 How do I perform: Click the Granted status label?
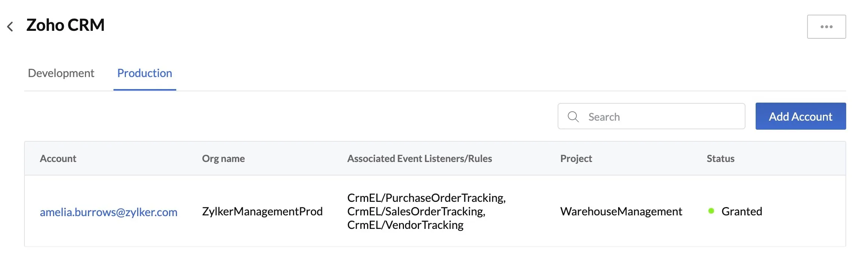(x=742, y=211)
